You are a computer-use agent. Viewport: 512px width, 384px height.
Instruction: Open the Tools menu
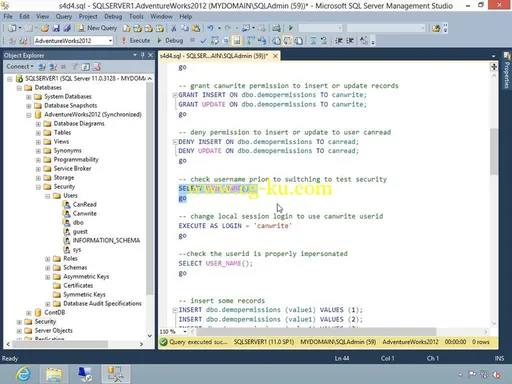pos(136,16)
